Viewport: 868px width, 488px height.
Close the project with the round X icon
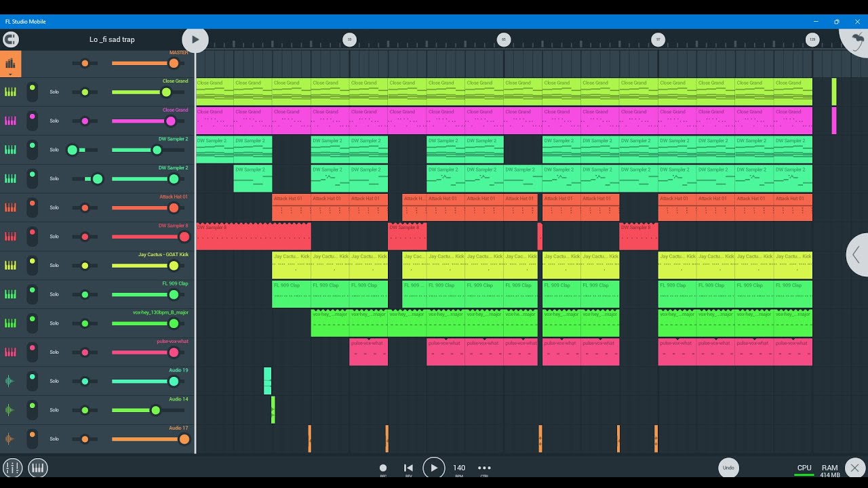[x=855, y=468]
